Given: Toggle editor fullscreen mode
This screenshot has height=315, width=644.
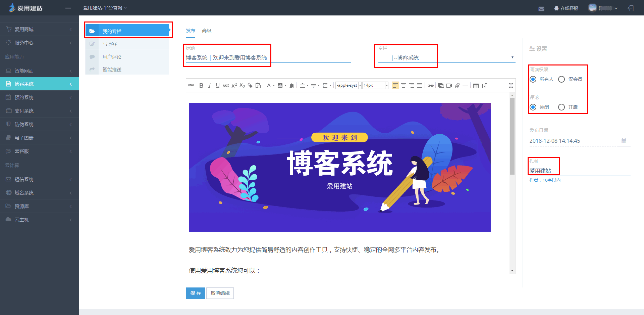Looking at the screenshot, I should click(x=511, y=86).
